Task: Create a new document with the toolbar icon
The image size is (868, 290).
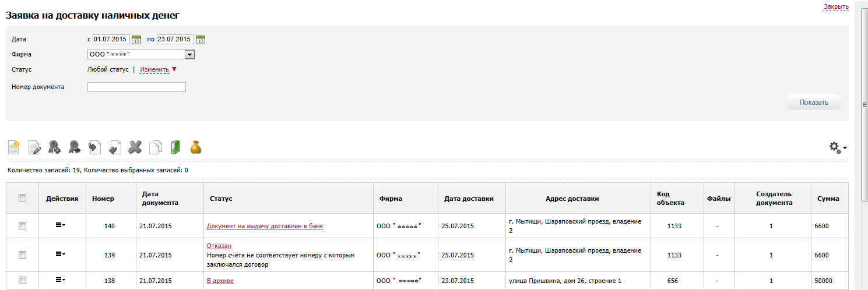Action: tap(13, 147)
